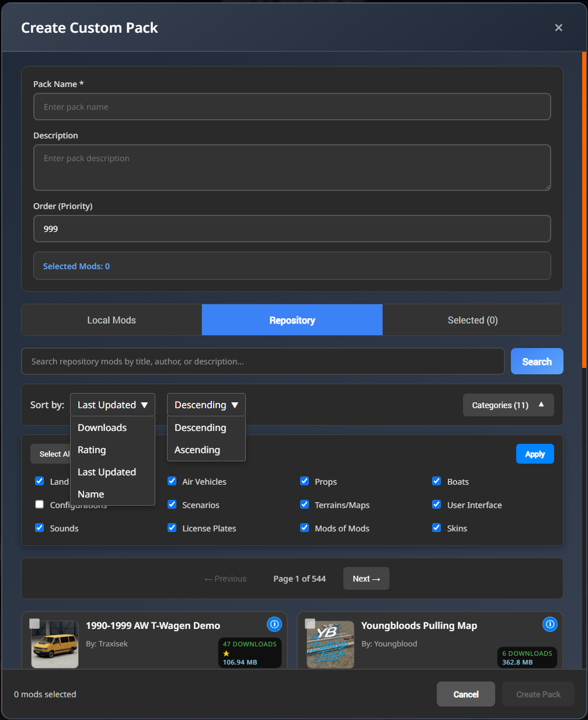The width and height of the screenshot is (588, 720).
Task: Select the Youngbloods Pulling Map checkbox
Action: click(x=310, y=624)
